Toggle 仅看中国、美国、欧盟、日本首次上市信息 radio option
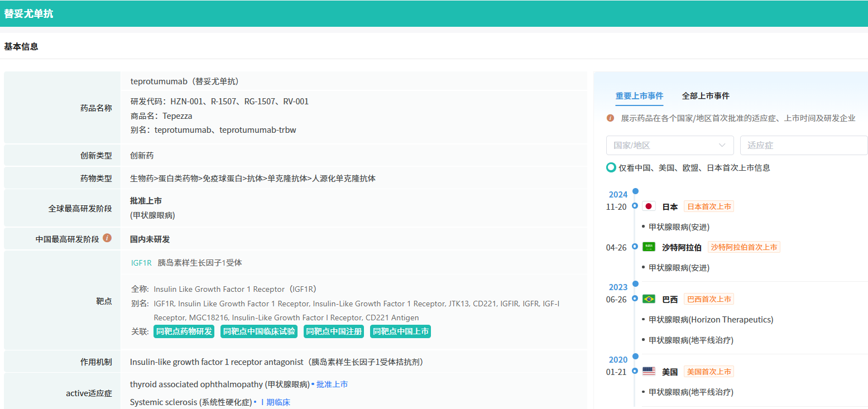The height and width of the screenshot is (409, 868). [x=611, y=167]
